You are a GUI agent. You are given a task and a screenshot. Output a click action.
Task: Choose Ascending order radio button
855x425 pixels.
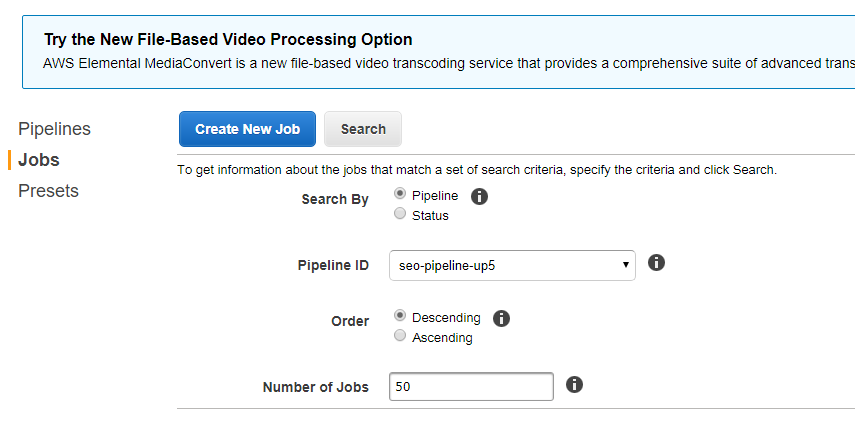400,336
